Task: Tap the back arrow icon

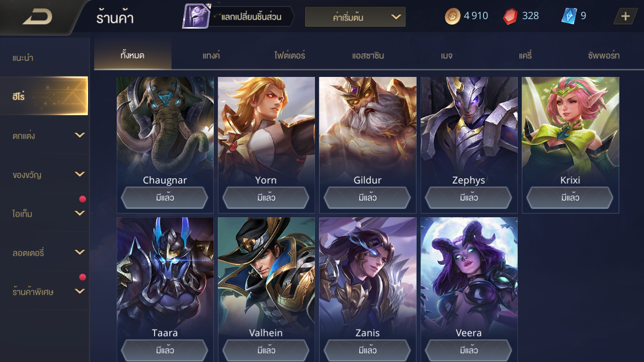Action: click(37, 18)
